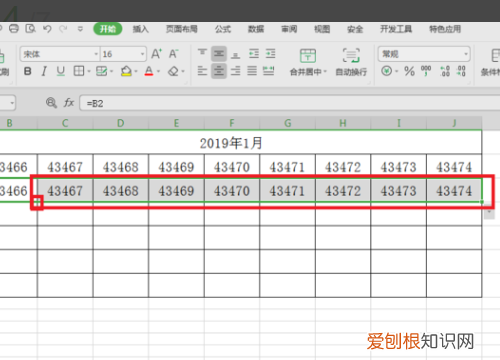
Task: Align text right icon
Action: (x=235, y=71)
